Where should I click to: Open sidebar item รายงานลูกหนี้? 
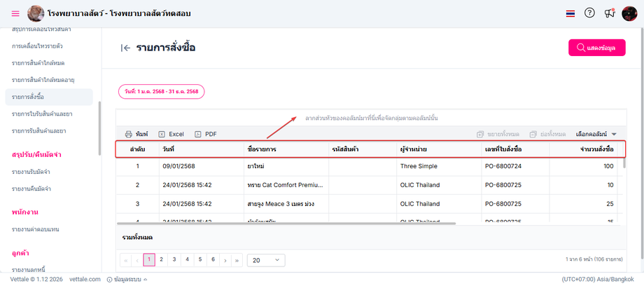[x=28, y=270]
